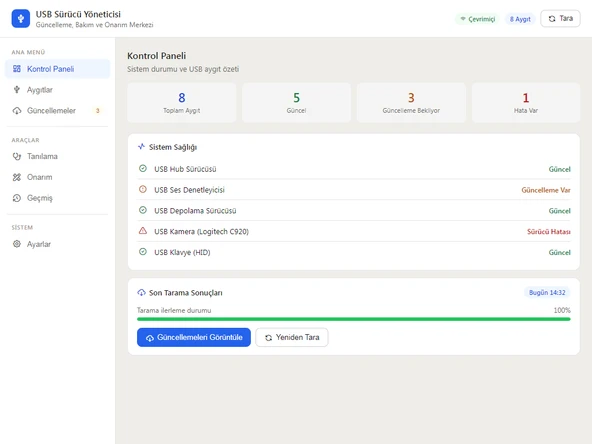Click the Tanılama stethoscope icon
This screenshot has width=592, height=444.
(x=17, y=156)
